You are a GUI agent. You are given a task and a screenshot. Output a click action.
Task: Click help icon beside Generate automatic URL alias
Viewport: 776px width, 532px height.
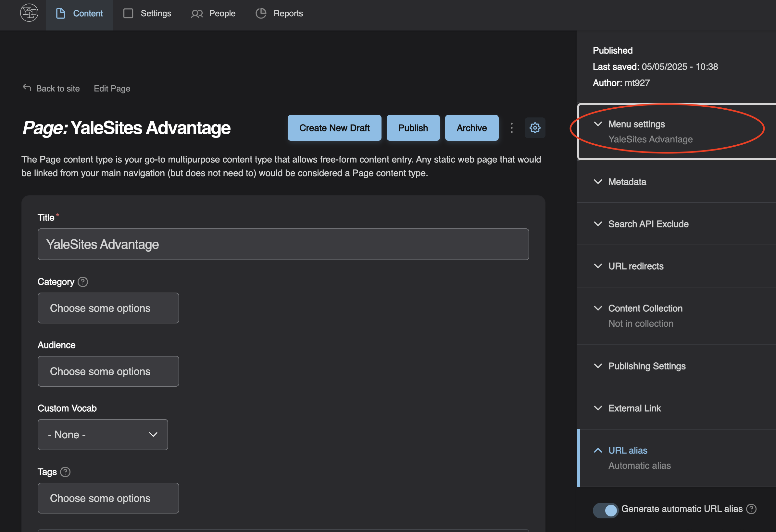pyautogui.click(x=751, y=509)
